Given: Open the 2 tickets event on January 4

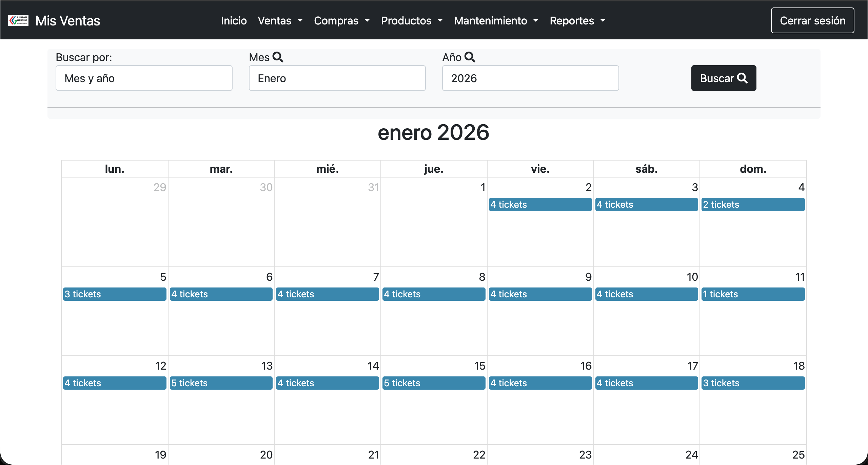Looking at the screenshot, I should (753, 205).
